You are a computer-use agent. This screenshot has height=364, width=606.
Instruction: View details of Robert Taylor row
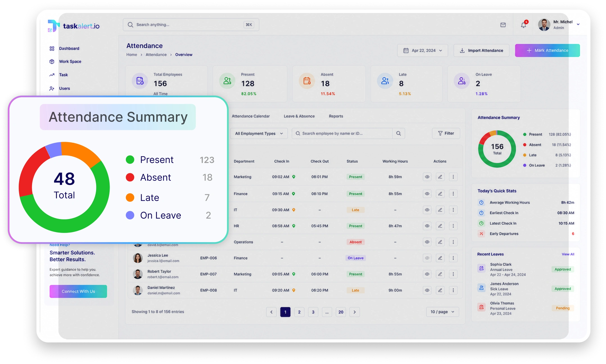[x=427, y=274]
